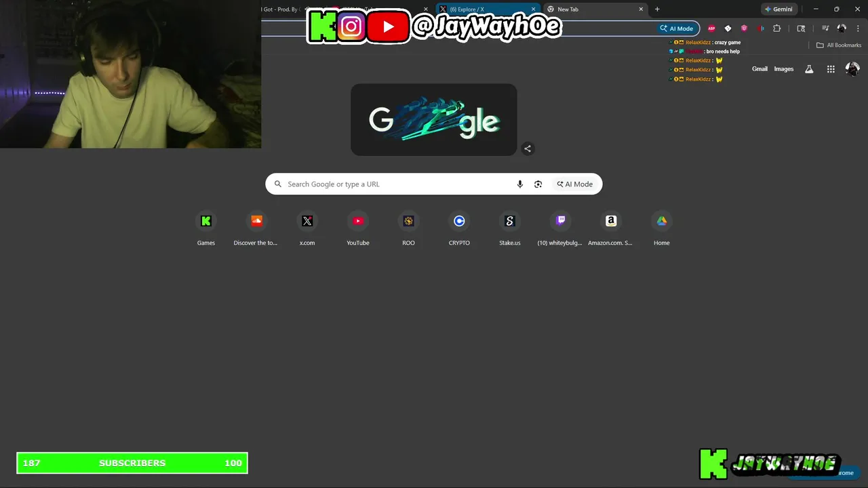Viewport: 868px width, 488px height.
Task: Click the Google Doodle image
Action: [434, 120]
